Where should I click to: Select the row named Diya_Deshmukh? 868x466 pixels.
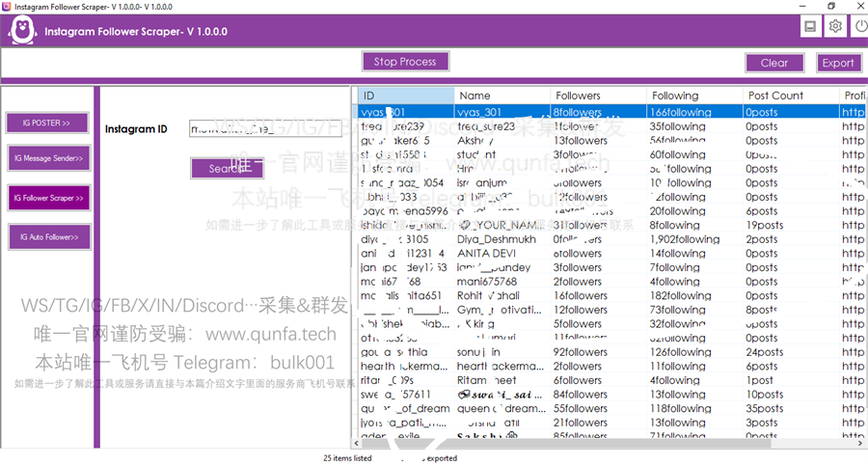point(609,239)
